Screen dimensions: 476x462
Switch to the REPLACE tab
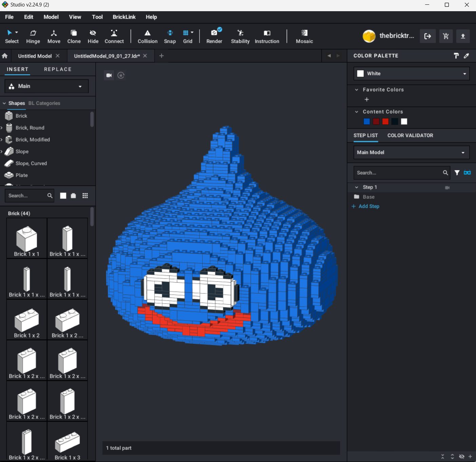tap(58, 69)
